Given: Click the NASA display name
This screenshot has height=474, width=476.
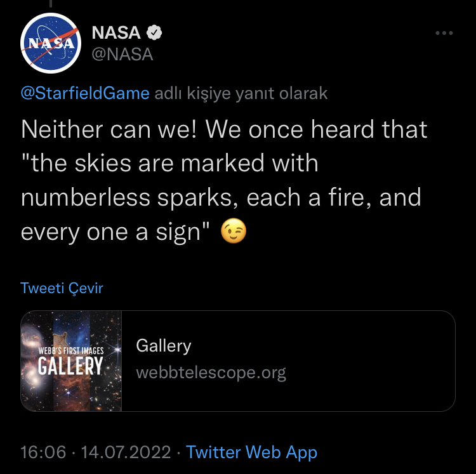Looking at the screenshot, I should (x=116, y=32).
